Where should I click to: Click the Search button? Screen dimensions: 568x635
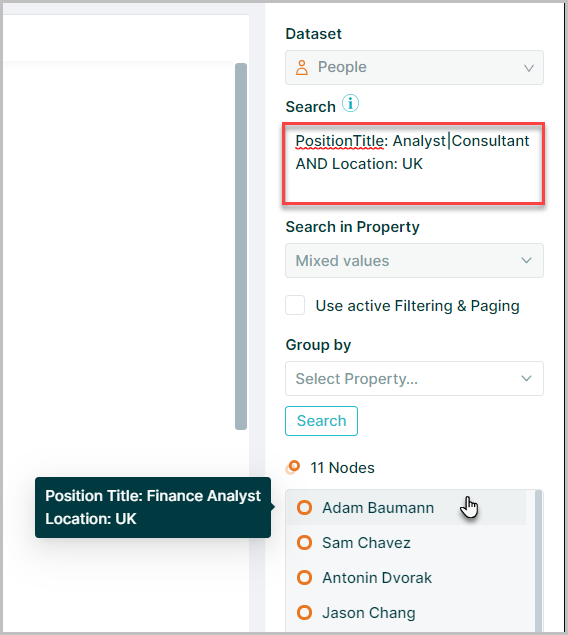click(x=321, y=421)
